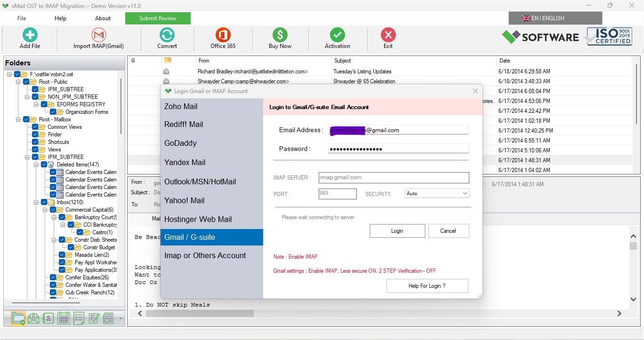The height and width of the screenshot is (340, 644).
Task: Toggle the Inbox(1210) checkbox
Action: tap(44, 202)
